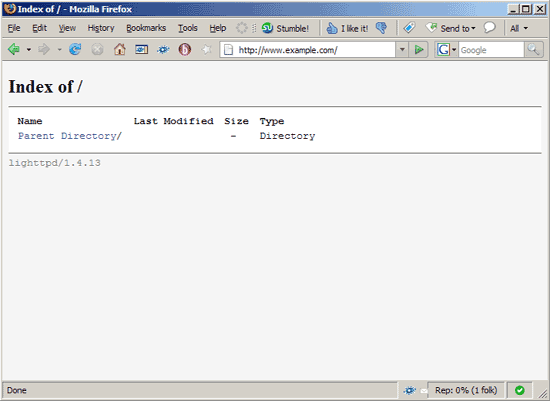550x401 pixels.
Task: Reload the page with the Refresh icon
Action: (75, 49)
